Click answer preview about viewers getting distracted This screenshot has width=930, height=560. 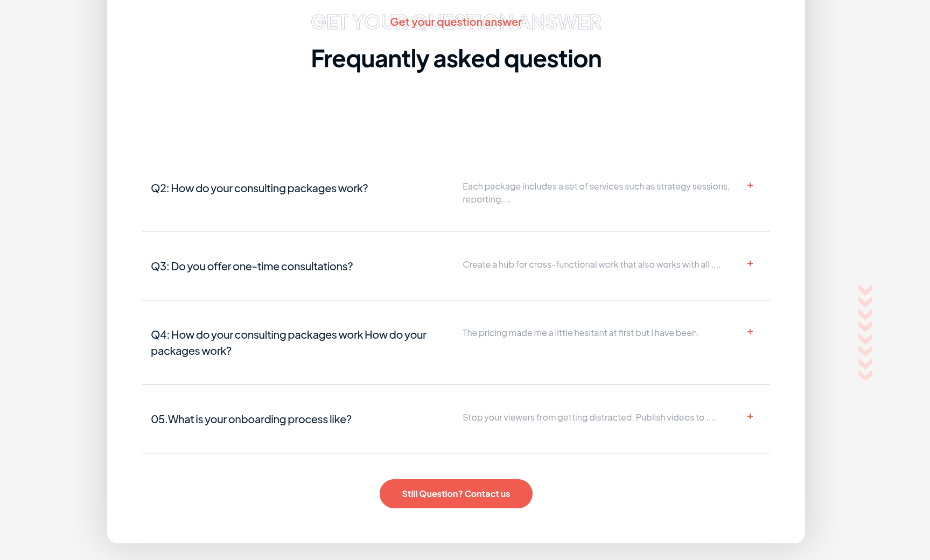click(x=589, y=417)
